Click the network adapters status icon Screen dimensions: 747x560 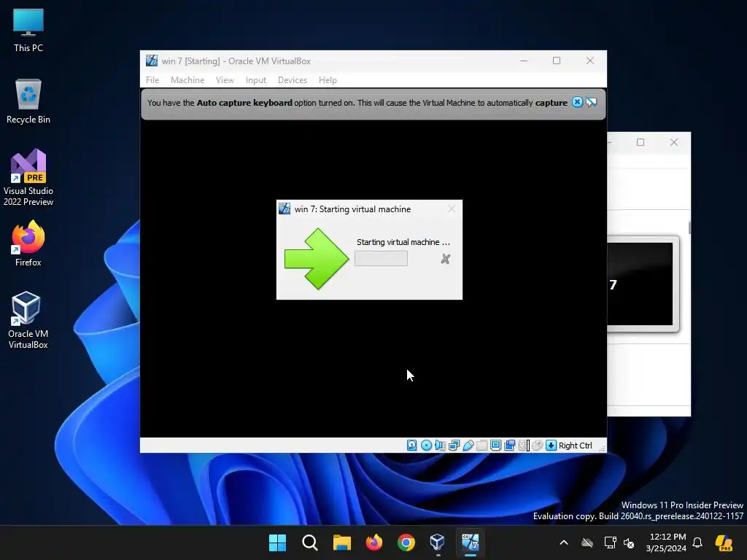pos(454,446)
